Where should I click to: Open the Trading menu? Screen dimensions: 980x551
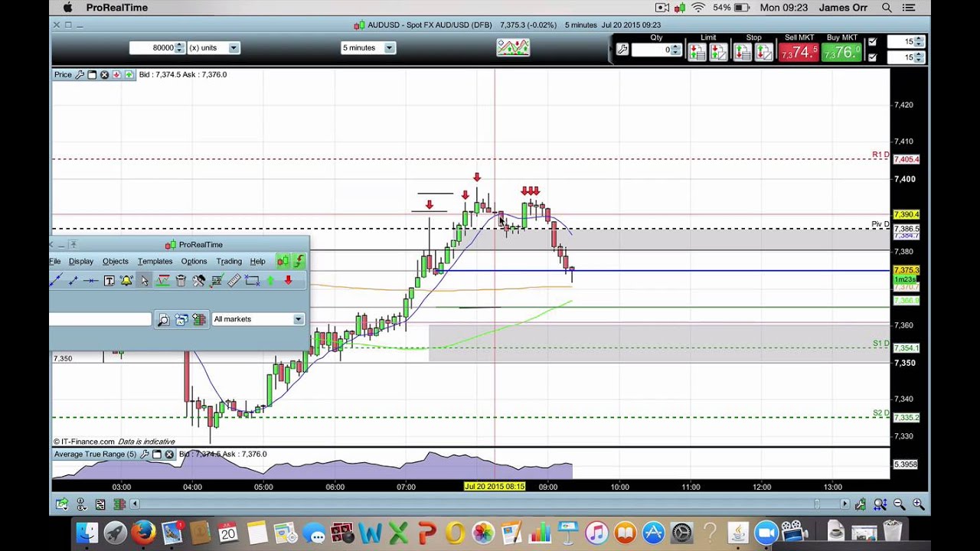tap(229, 261)
